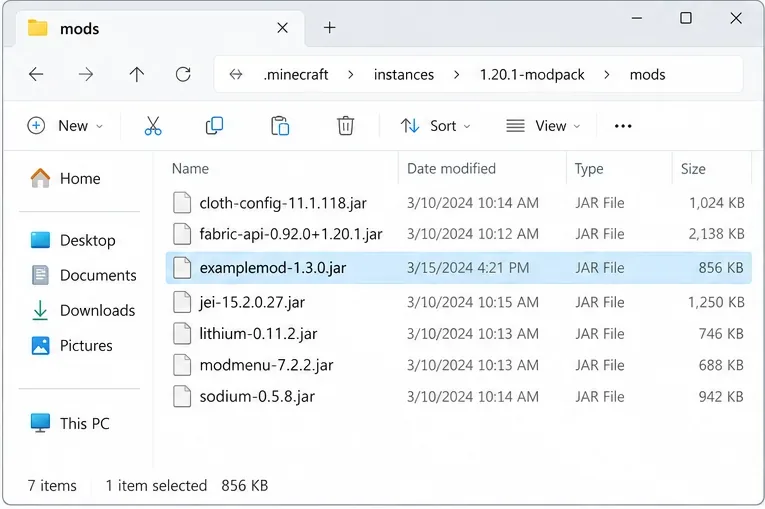Click JAR File type of modmenu row
This screenshot has width=765, height=509.
(x=600, y=365)
